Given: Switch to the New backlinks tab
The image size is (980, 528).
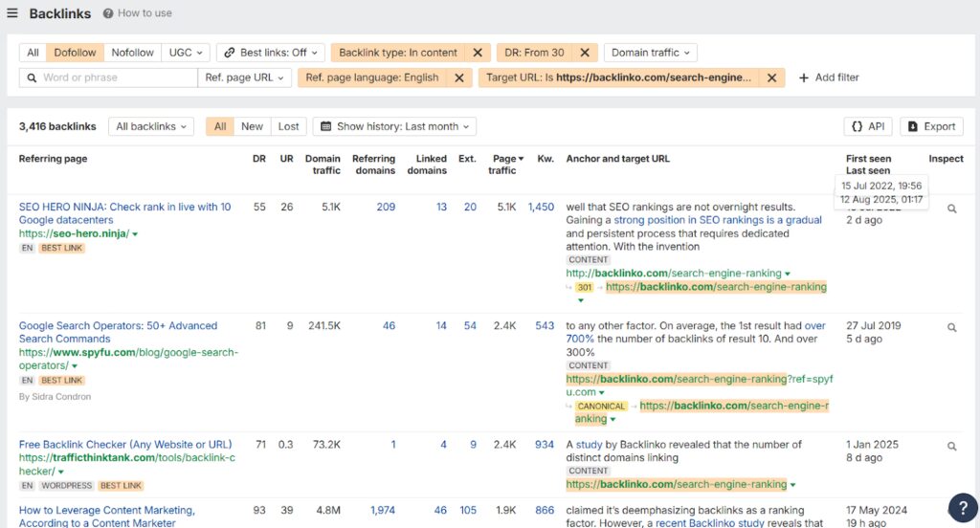Looking at the screenshot, I should 252,126.
